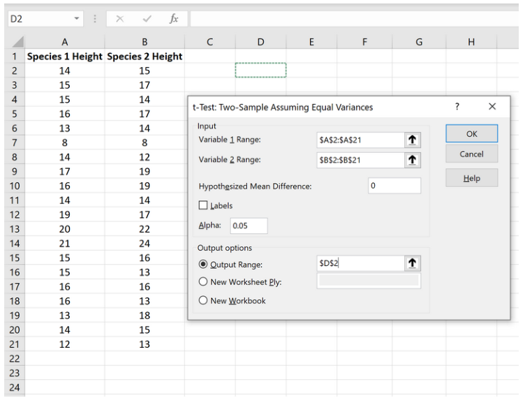532x398 pixels.
Task: Click the Alpha value field
Action: click(249, 226)
